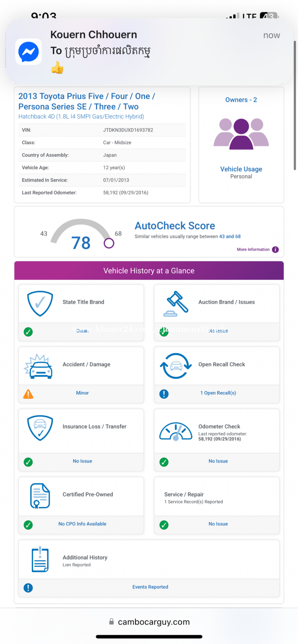Click blue exclamation icon under Open Recall Check
This screenshot has height=644, width=298.
[x=164, y=394]
